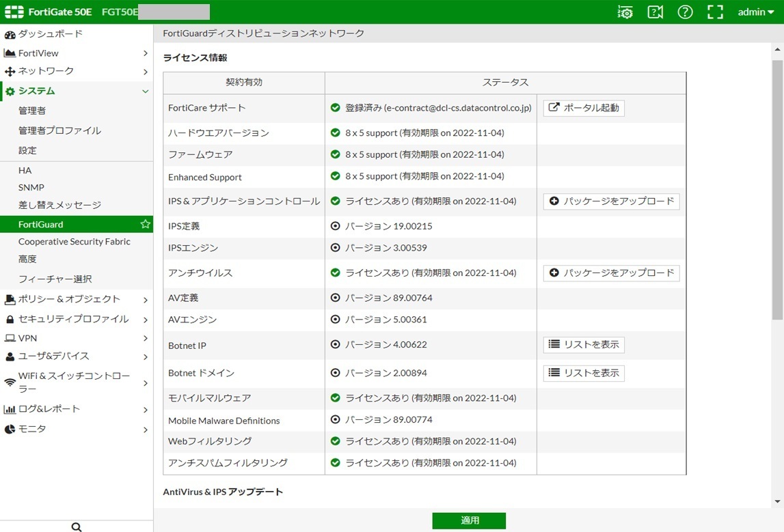Expand the FortiView menu chevron

click(x=145, y=53)
